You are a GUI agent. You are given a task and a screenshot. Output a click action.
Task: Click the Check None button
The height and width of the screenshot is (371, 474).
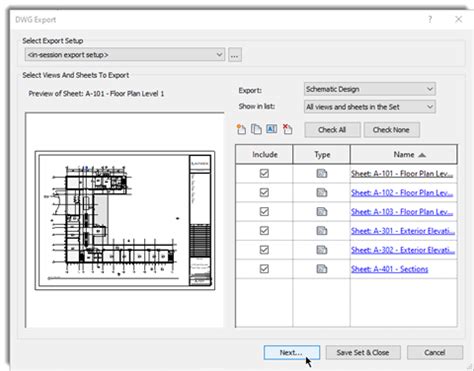(x=391, y=130)
